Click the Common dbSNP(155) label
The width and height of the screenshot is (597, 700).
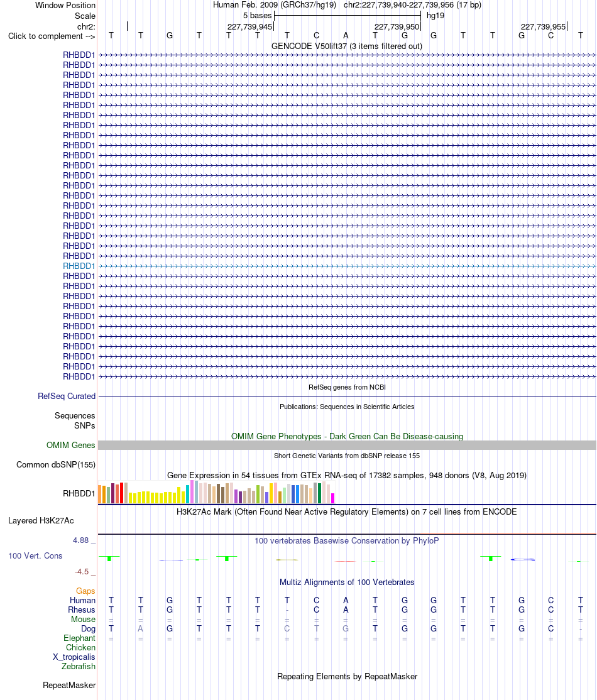point(56,465)
